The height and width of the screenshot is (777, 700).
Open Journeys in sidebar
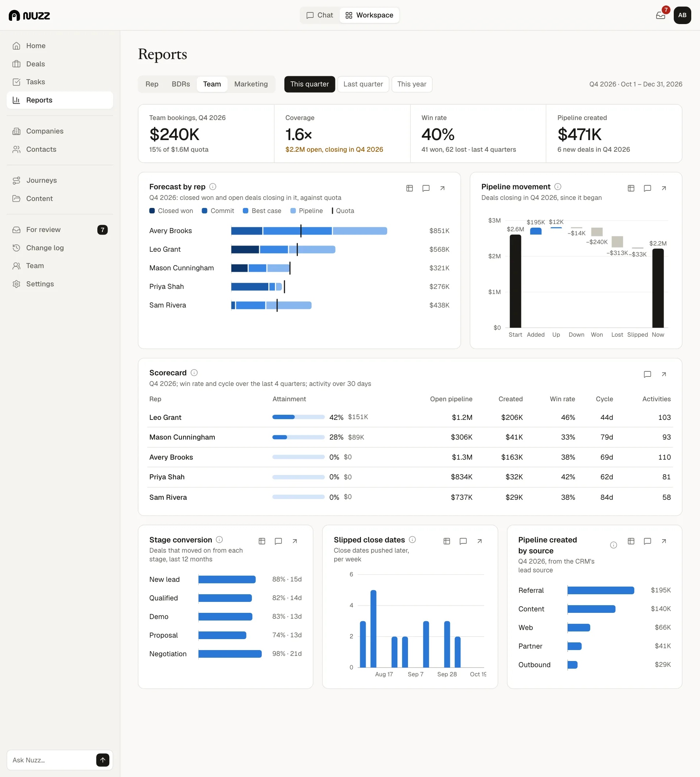click(x=60, y=181)
